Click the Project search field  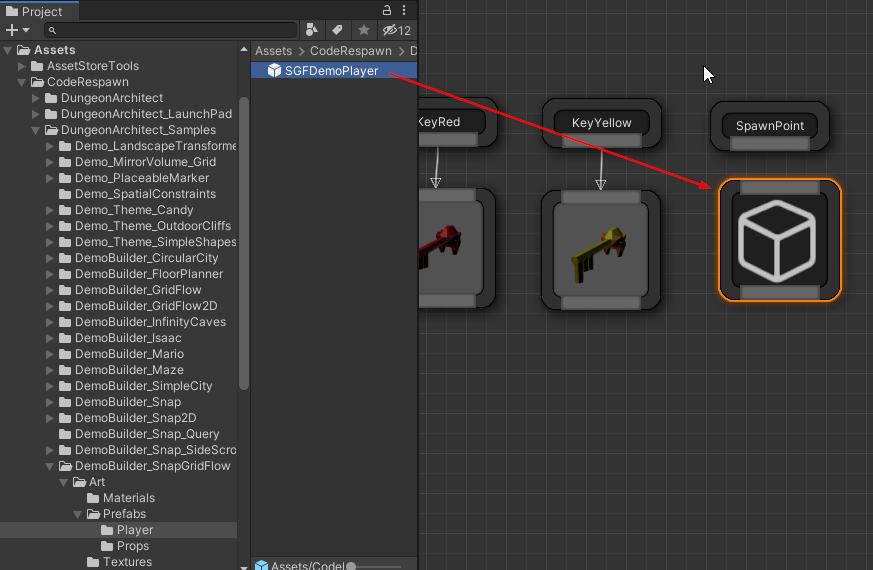pos(170,30)
